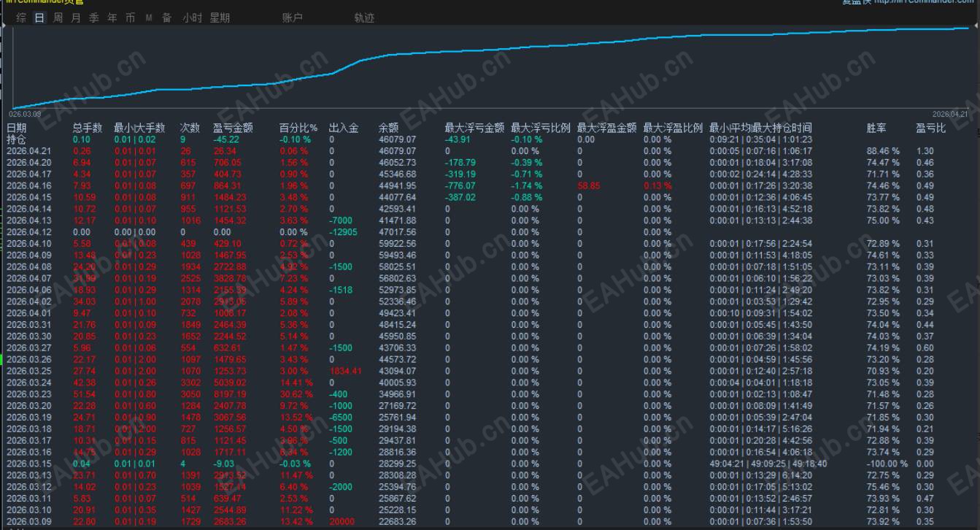Select the 币 currency tab
The image size is (980, 530).
pos(131,18)
